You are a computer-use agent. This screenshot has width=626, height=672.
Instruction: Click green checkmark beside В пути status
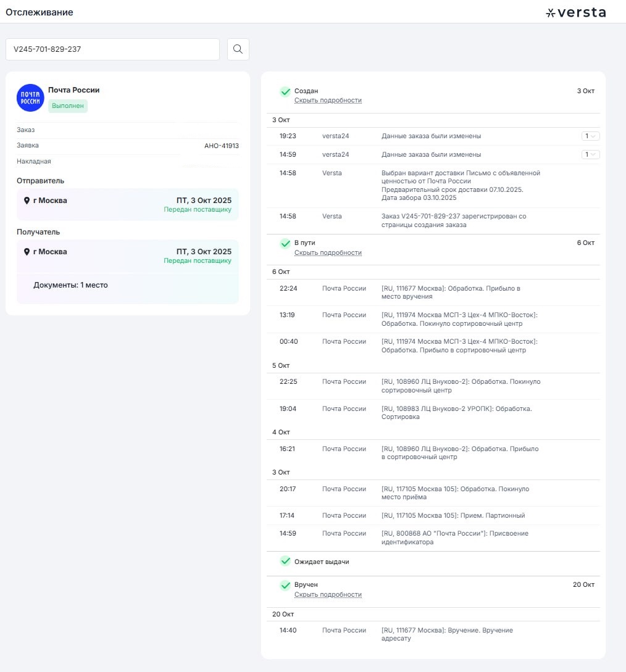[285, 244]
